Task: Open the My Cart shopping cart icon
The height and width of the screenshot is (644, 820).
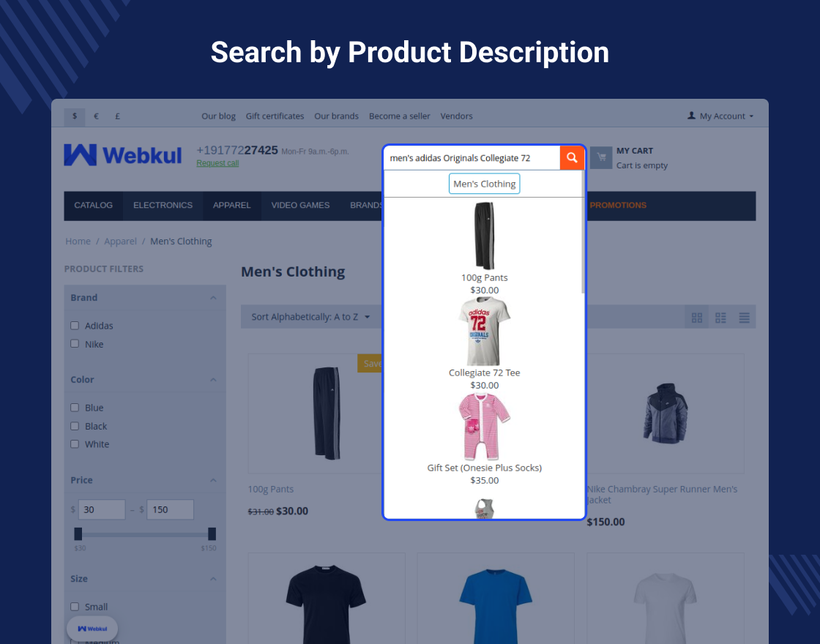Action: pyautogui.click(x=601, y=157)
